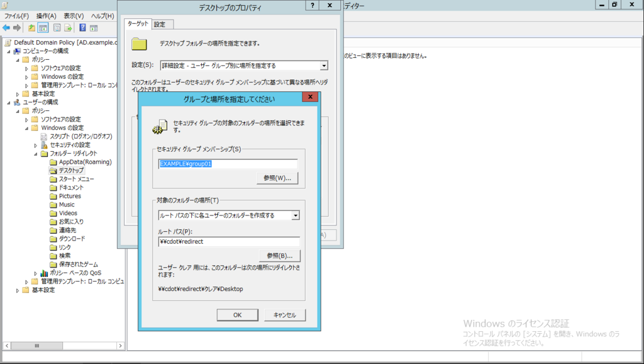Click the Forward arrow toolbar icon
Viewport: 644px width, 364px height.
coord(17,28)
